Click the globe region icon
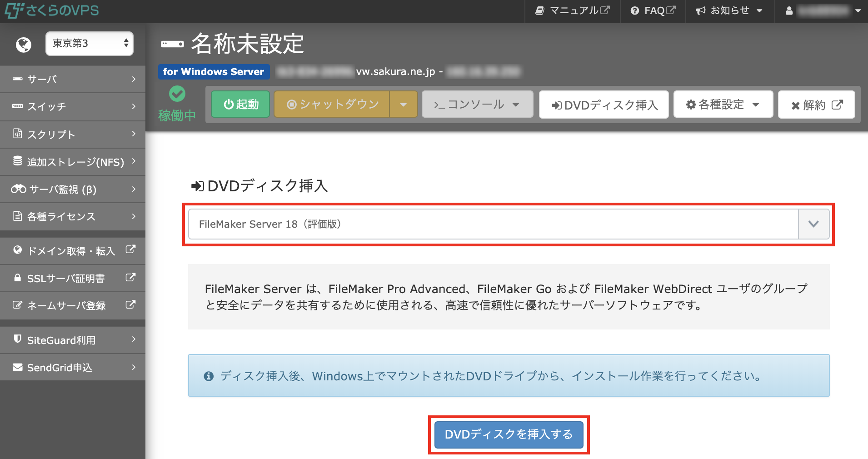 tap(24, 45)
